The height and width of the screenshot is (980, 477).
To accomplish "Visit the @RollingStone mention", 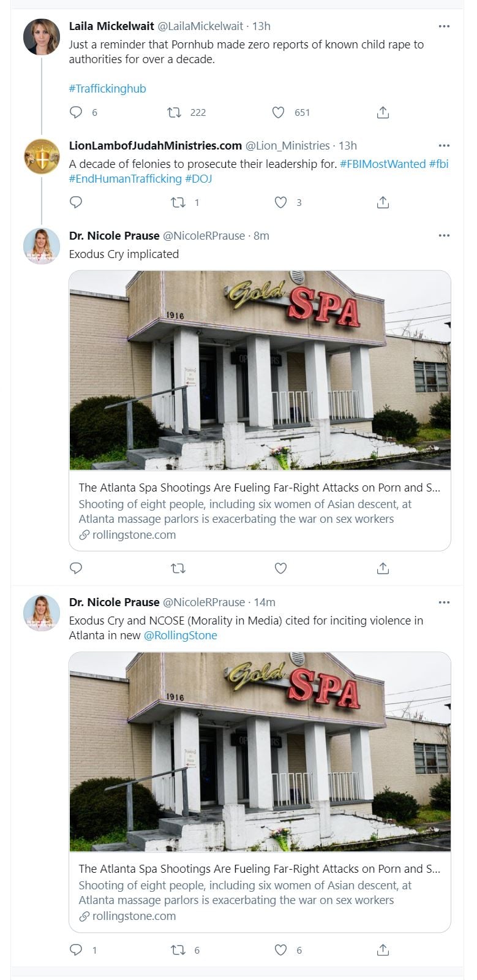I will 181,635.
